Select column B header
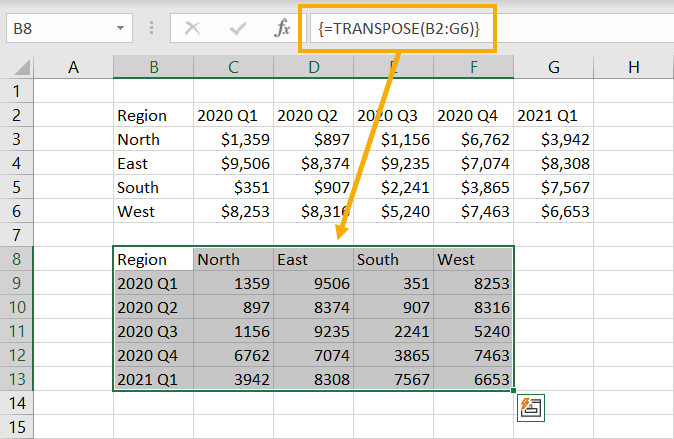Screen dimensions: 674x439 pyautogui.click(x=153, y=67)
